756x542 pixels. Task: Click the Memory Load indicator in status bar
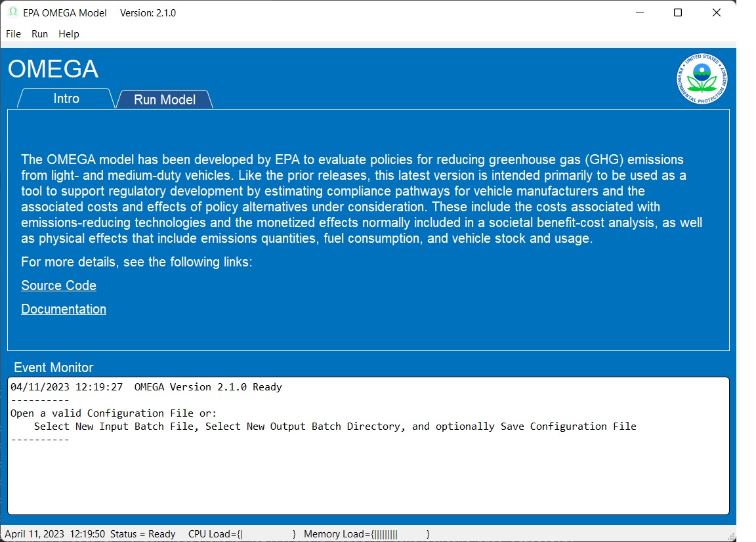pyautogui.click(x=366, y=534)
